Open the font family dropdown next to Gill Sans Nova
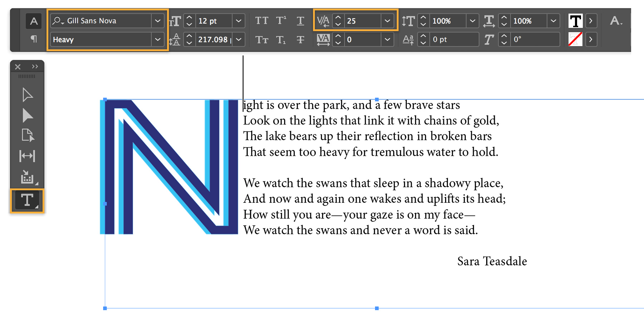Viewport: 644px width, 315px height. pyautogui.click(x=158, y=21)
